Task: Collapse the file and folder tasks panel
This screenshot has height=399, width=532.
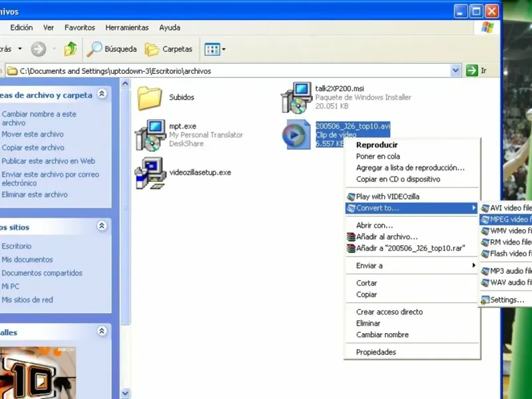Action: pyautogui.click(x=102, y=94)
